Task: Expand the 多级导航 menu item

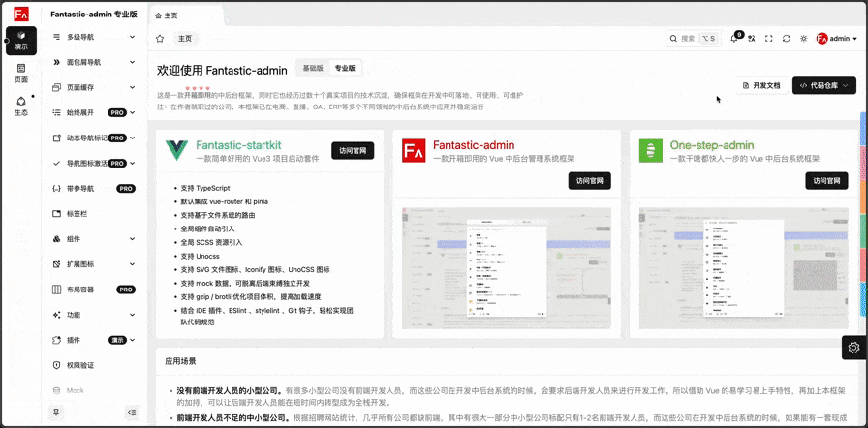Action: (x=94, y=37)
